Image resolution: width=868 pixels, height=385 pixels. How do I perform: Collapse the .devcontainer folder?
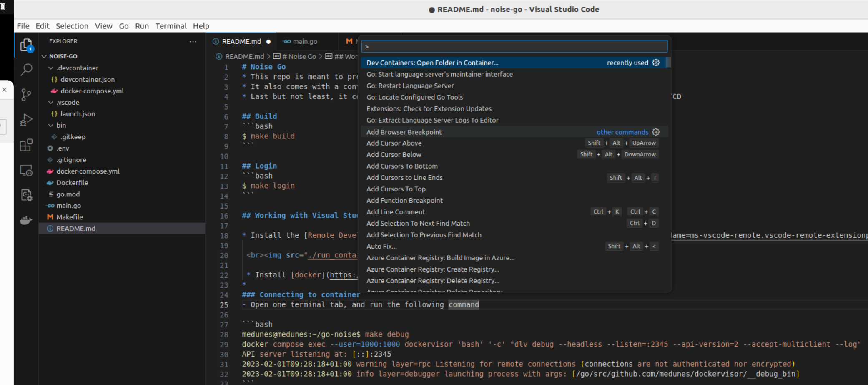click(51, 68)
